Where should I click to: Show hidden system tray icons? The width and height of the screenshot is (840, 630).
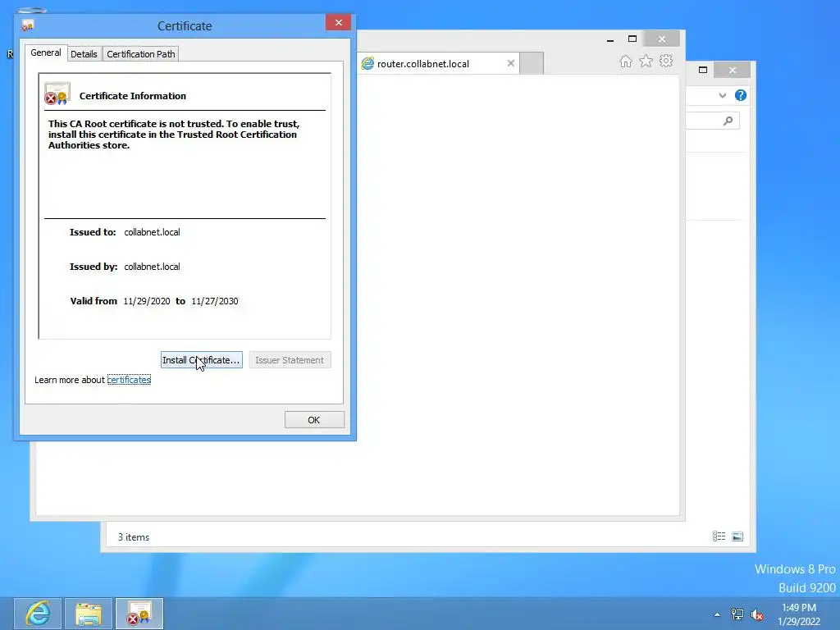click(x=717, y=614)
